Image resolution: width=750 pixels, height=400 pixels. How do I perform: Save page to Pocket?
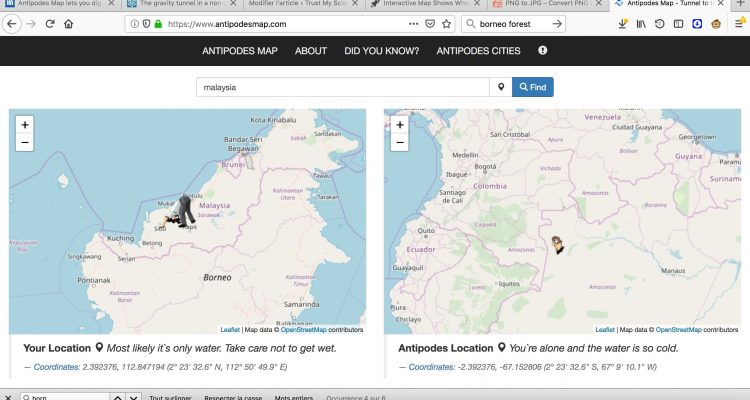(x=430, y=24)
